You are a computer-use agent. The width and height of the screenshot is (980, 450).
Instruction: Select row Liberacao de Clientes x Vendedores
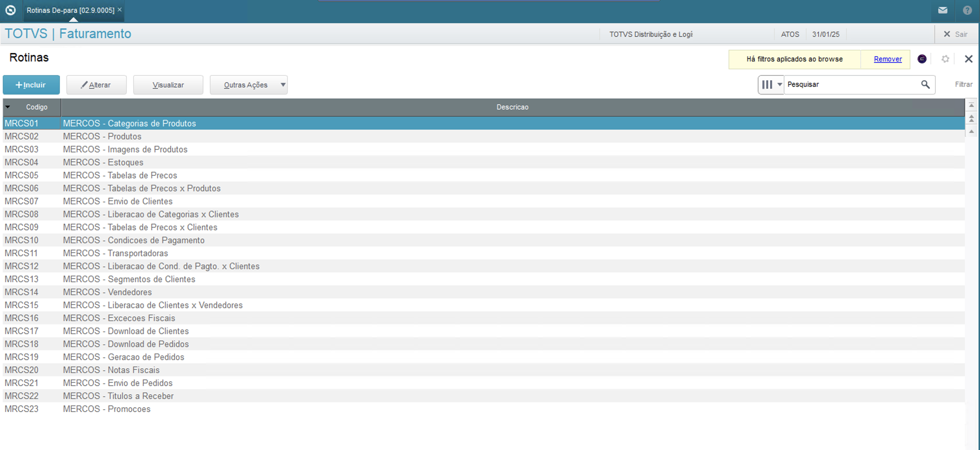click(484, 305)
